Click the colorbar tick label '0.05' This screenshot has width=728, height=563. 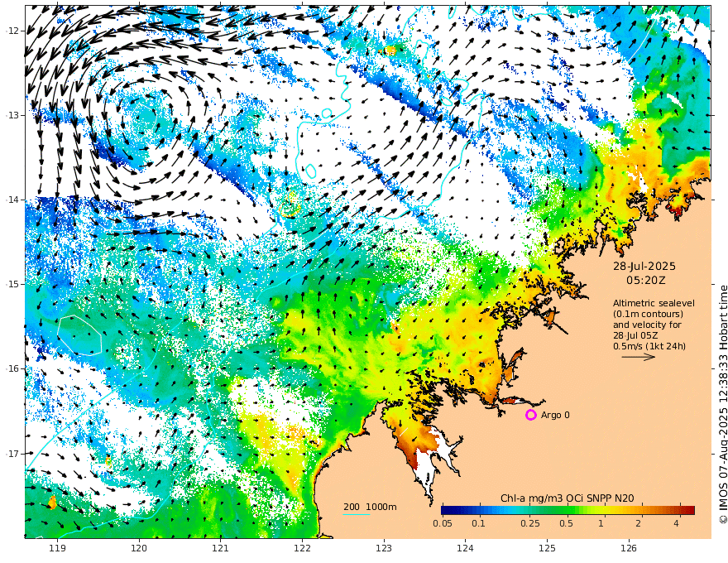[x=443, y=523]
